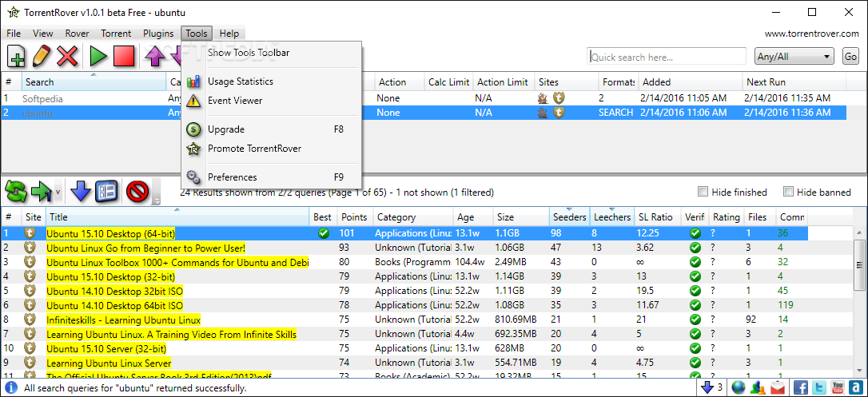Click the info icon in the status bar

tap(11, 388)
